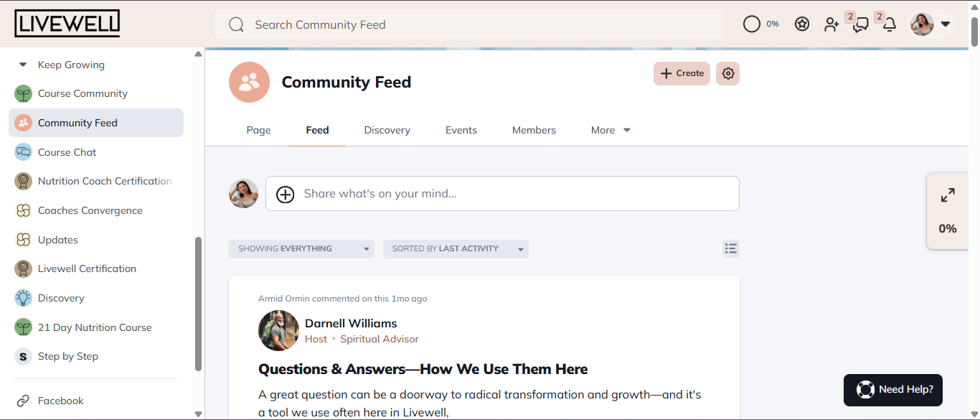Select the Course Chat sidebar icon

(23, 151)
